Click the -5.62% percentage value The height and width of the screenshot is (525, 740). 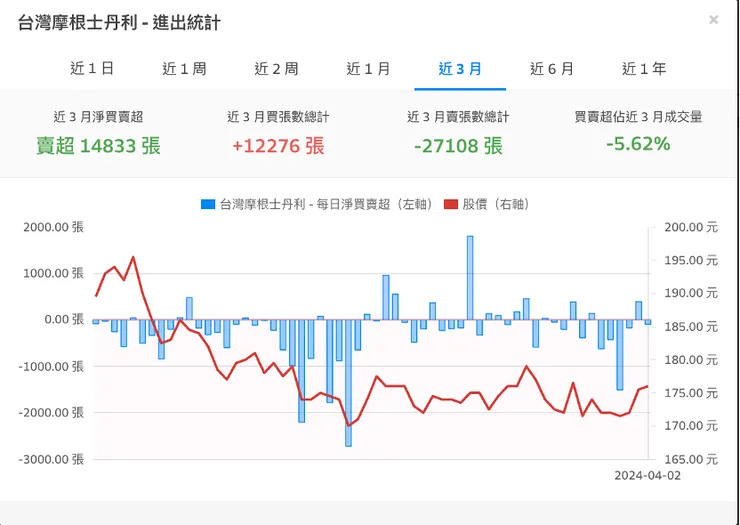(638, 144)
